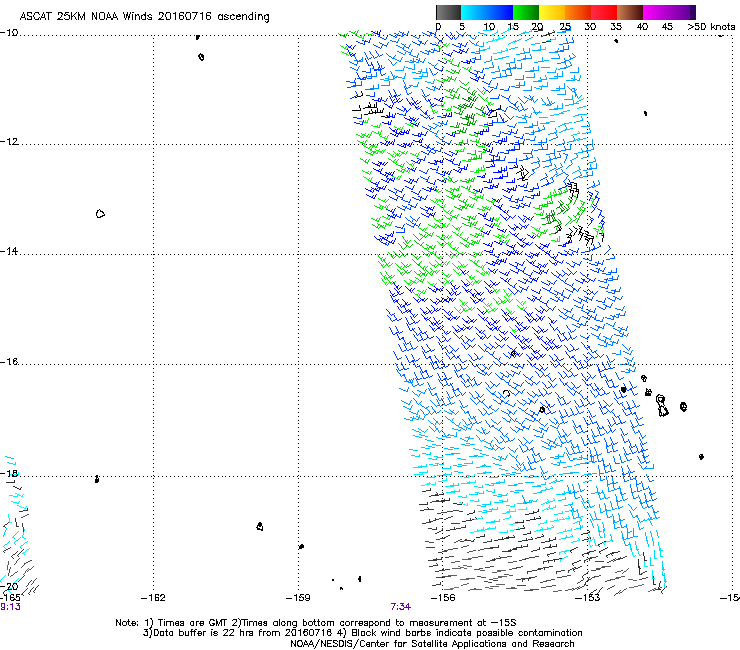The width and height of the screenshot is (740, 650).
Task: Click the gray 0-5 knots color swatch
Action: coord(448,12)
